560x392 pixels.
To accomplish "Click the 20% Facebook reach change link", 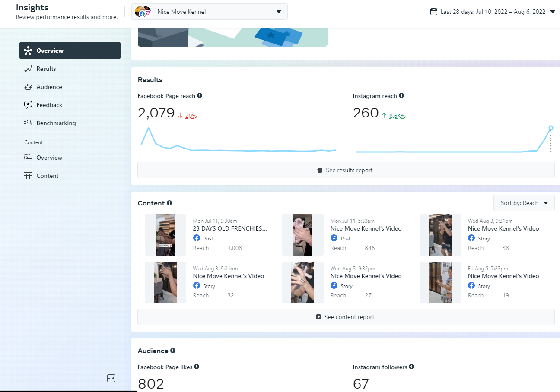I will pos(191,116).
